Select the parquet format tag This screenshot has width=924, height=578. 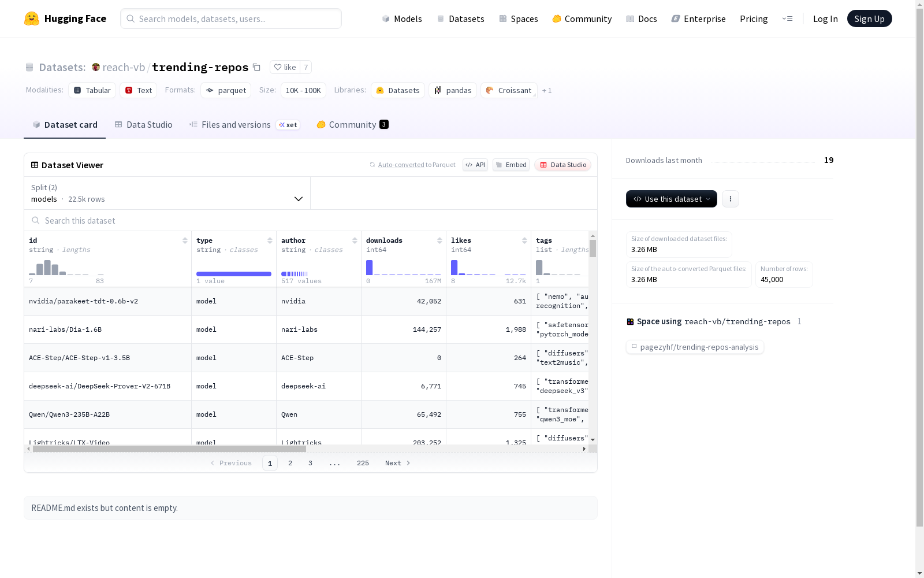coord(226,90)
